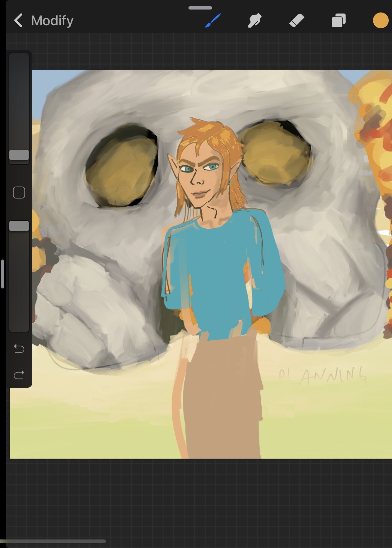Screen dimensions: 392x548
Task: Redo the last undone stroke
Action: pos(19,374)
